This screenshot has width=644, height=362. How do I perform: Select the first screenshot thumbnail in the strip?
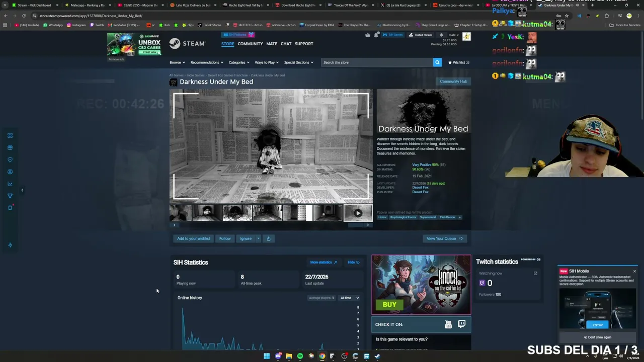181,213
